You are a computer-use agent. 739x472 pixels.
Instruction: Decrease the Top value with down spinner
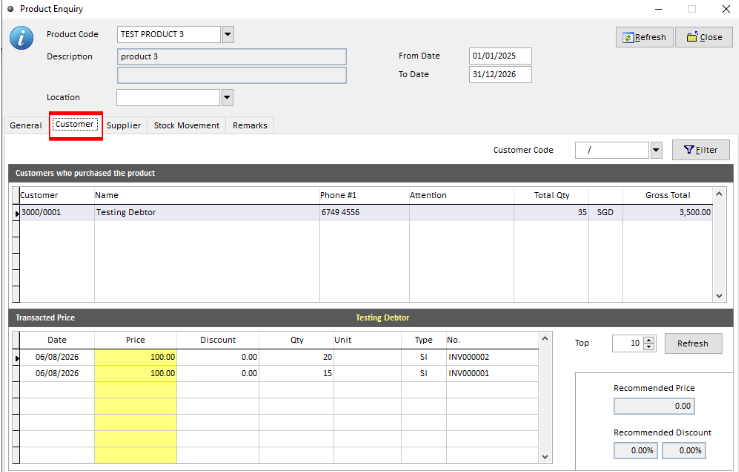(x=649, y=347)
